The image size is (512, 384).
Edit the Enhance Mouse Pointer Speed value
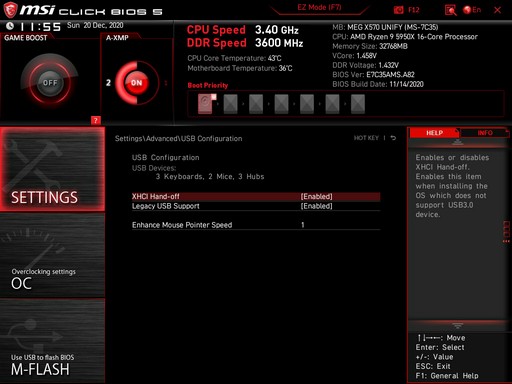click(303, 225)
